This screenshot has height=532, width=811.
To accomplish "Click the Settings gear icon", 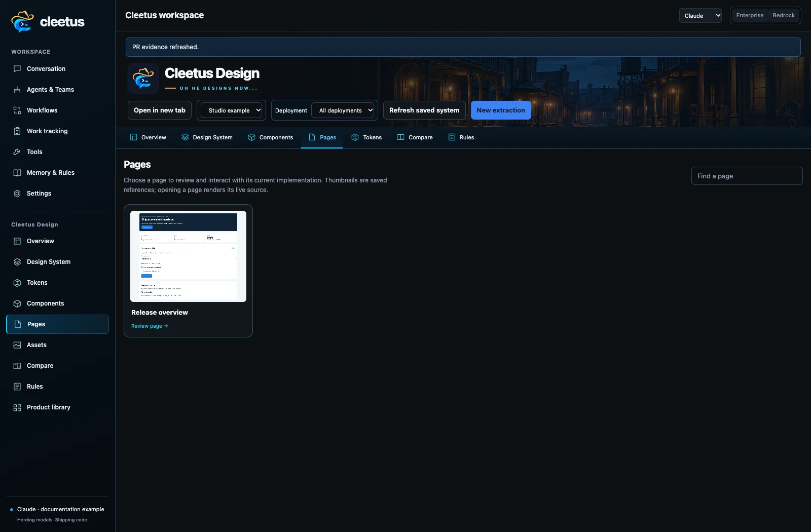I will click(17, 194).
